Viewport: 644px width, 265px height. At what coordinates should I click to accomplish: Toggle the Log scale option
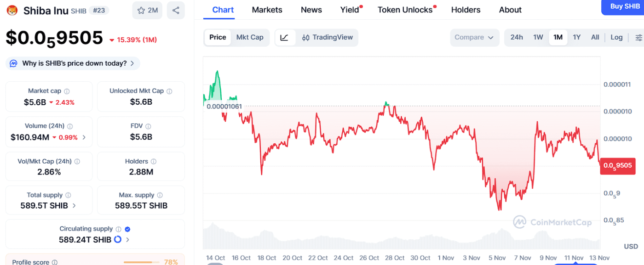coord(616,38)
